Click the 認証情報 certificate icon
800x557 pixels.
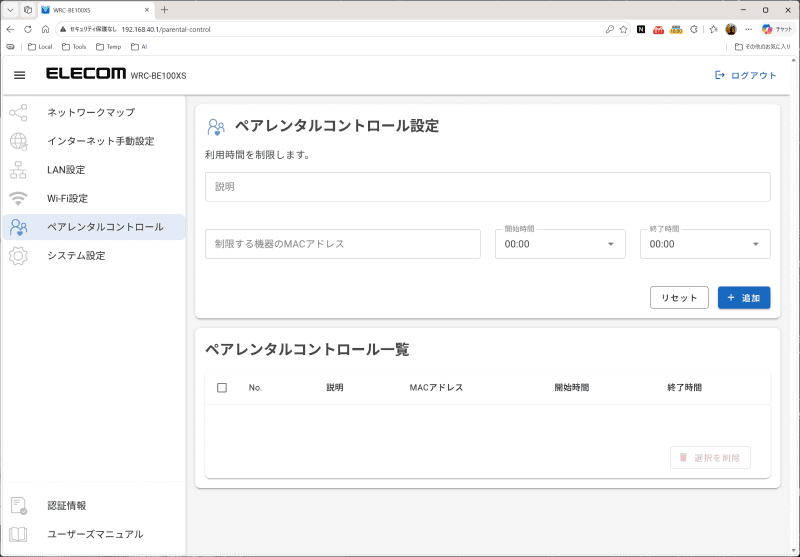pyautogui.click(x=18, y=505)
